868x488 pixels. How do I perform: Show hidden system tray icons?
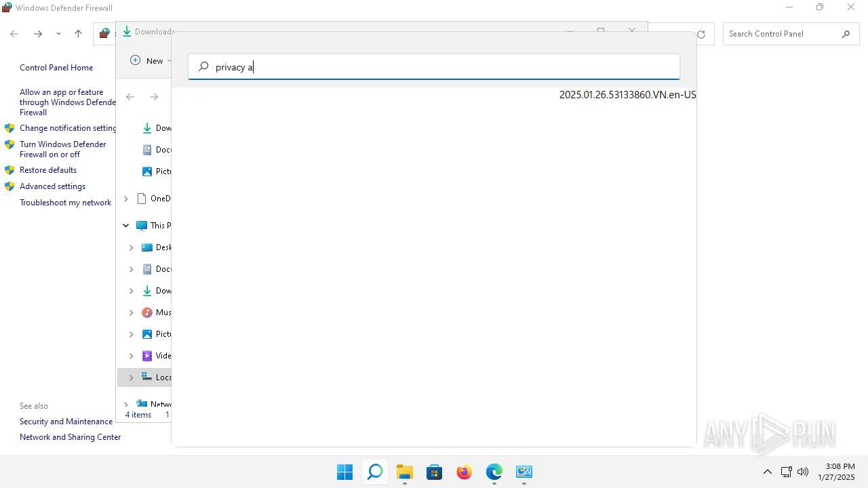pyautogui.click(x=768, y=472)
